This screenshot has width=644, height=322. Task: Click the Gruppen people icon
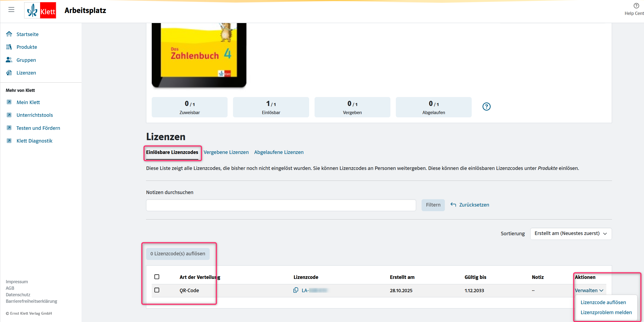(9, 60)
